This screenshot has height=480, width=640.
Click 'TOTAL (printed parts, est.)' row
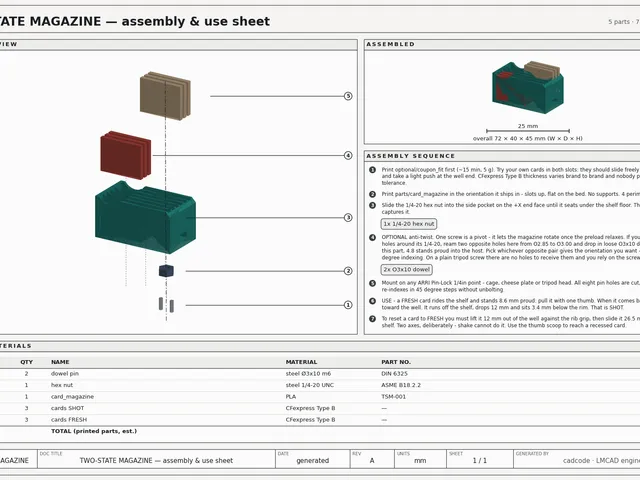pos(94,431)
